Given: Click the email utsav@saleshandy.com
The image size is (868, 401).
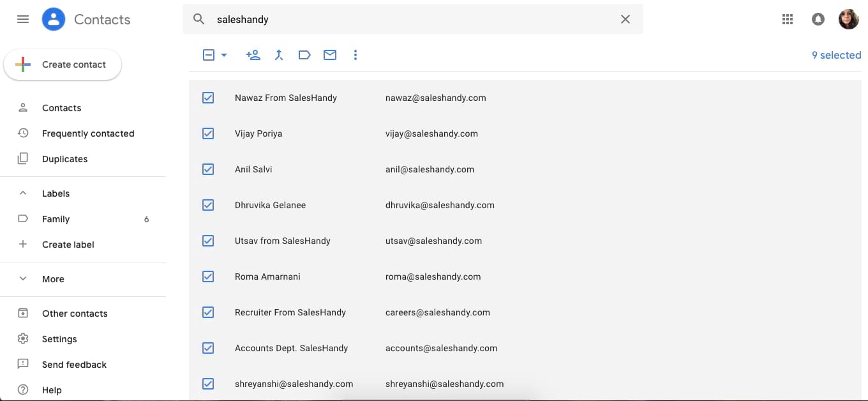Looking at the screenshot, I should [x=433, y=241].
